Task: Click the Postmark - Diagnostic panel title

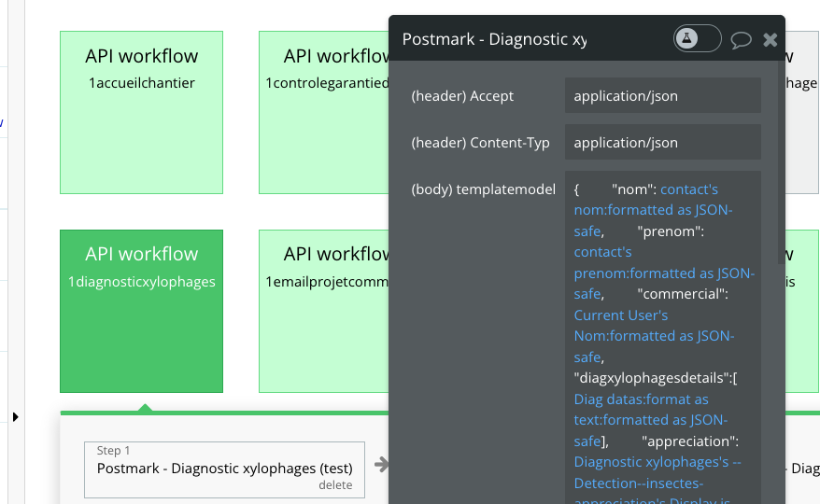Action: pos(494,39)
